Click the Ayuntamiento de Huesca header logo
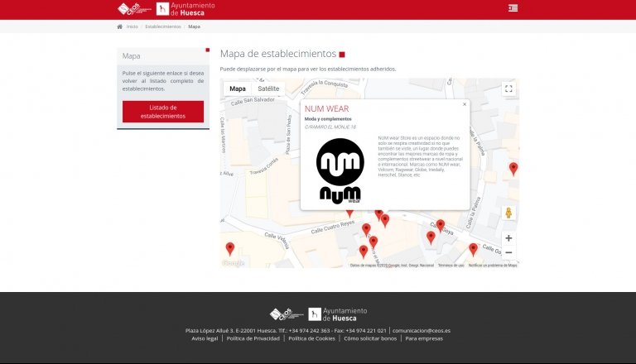Viewport: 636px width, 364px height. (x=185, y=9)
